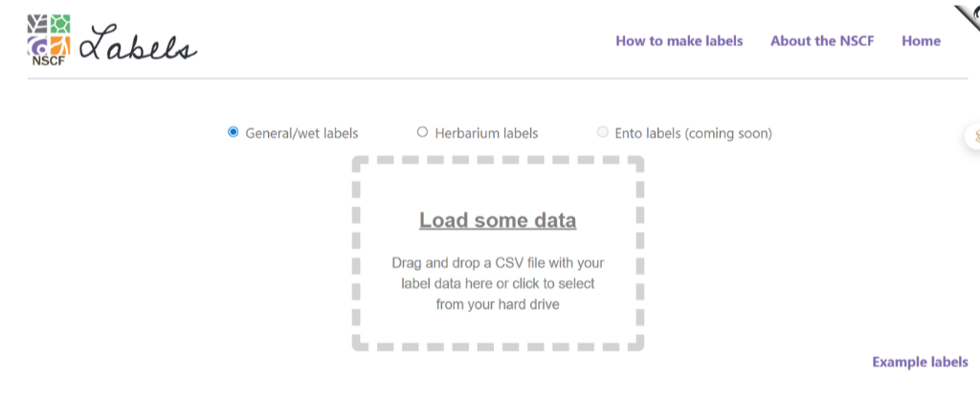Select the General/wet labels radio button
Image resolution: width=980 pixels, height=404 pixels.
234,132
